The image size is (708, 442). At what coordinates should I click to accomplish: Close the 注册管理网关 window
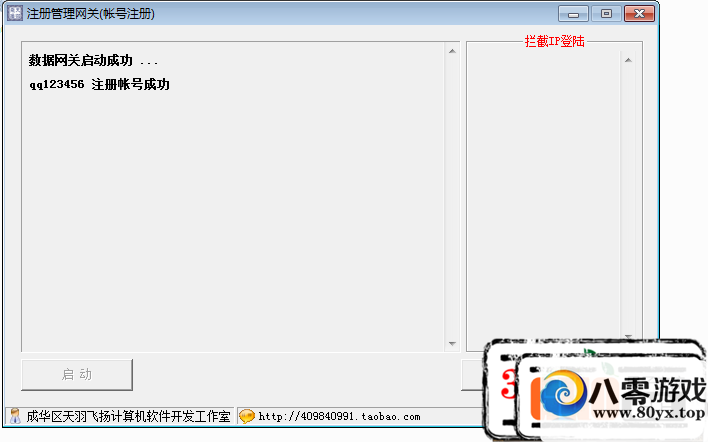coord(639,14)
